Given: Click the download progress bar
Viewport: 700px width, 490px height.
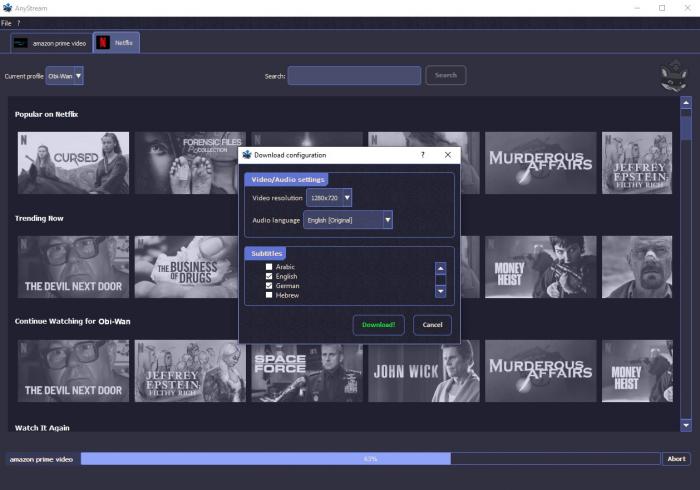Looking at the screenshot, I should 370,459.
